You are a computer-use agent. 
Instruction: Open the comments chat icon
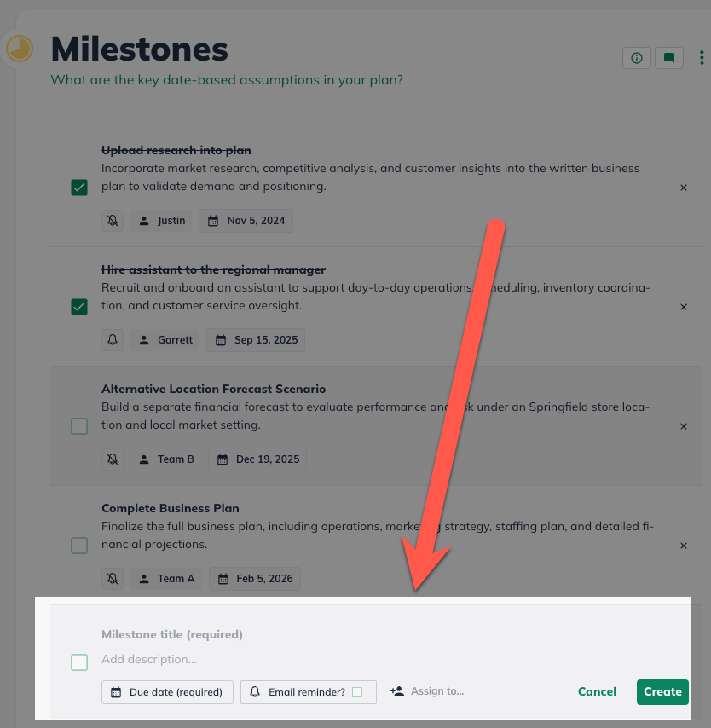pyautogui.click(x=669, y=58)
